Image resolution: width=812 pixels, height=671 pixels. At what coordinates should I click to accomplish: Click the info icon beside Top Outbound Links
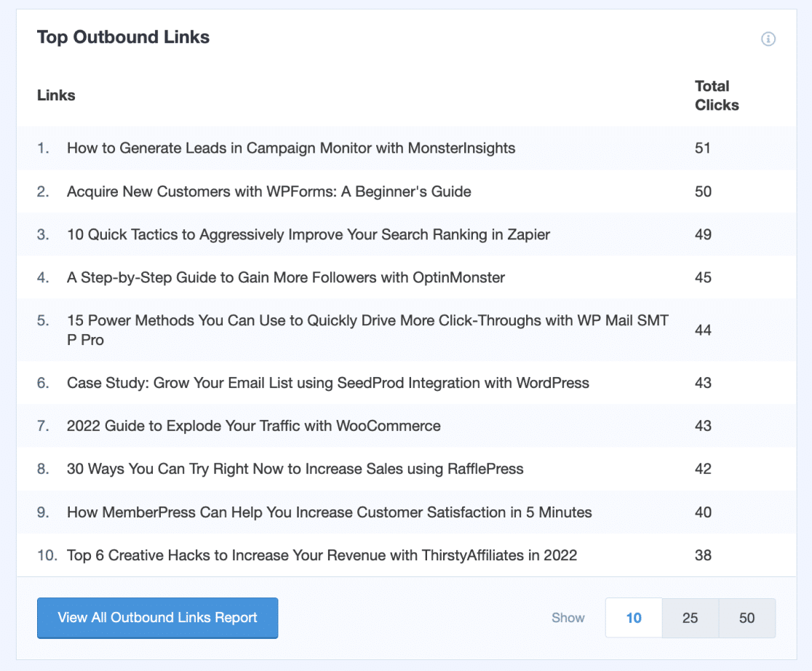768,39
